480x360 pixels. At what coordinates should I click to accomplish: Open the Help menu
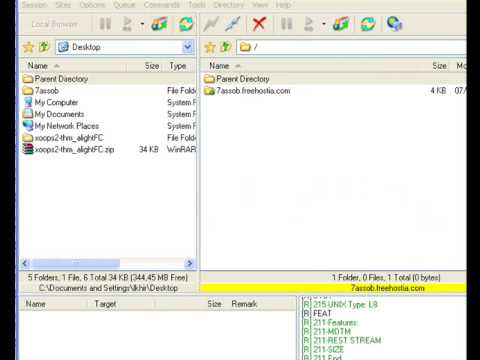(x=283, y=5)
